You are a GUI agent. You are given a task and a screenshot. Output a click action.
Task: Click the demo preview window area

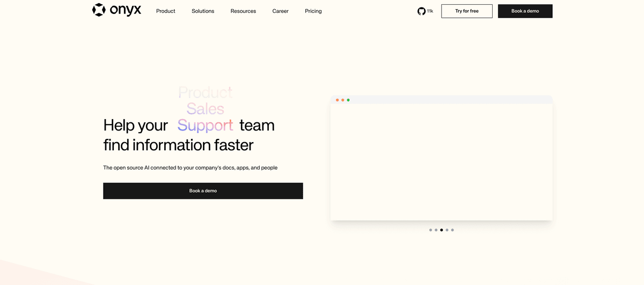pos(441,161)
